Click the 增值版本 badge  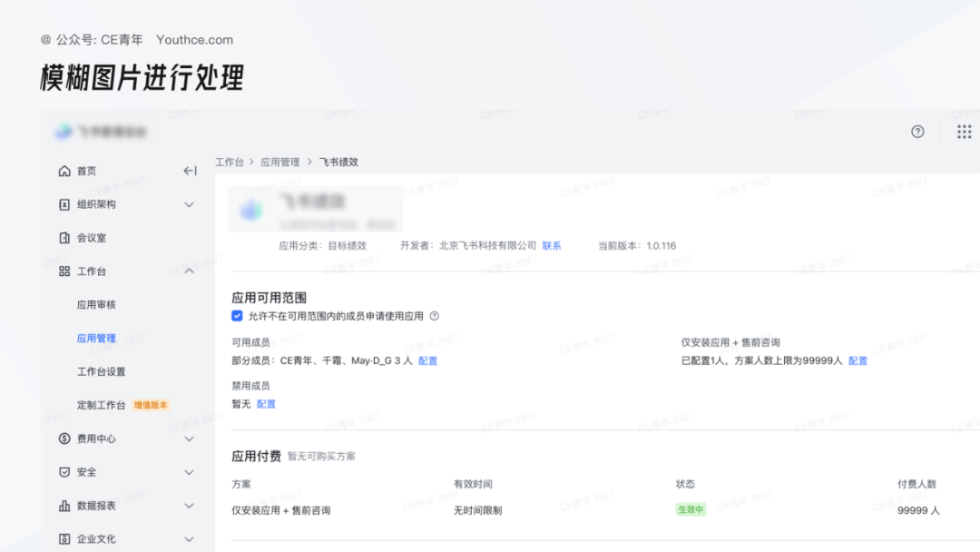[151, 405]
